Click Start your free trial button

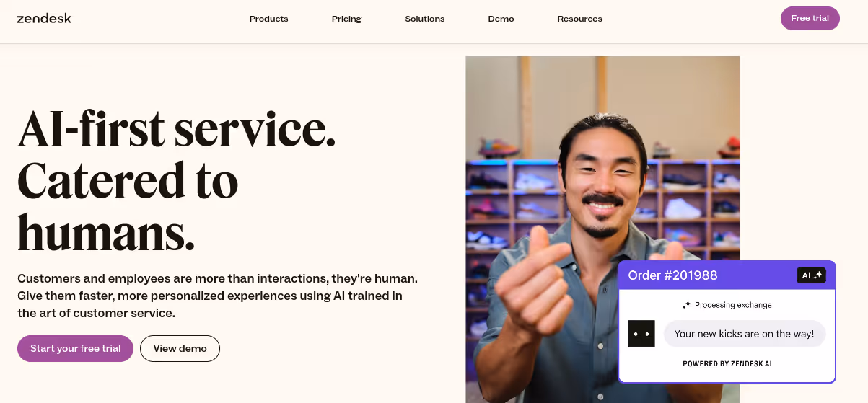click(76, 348)
